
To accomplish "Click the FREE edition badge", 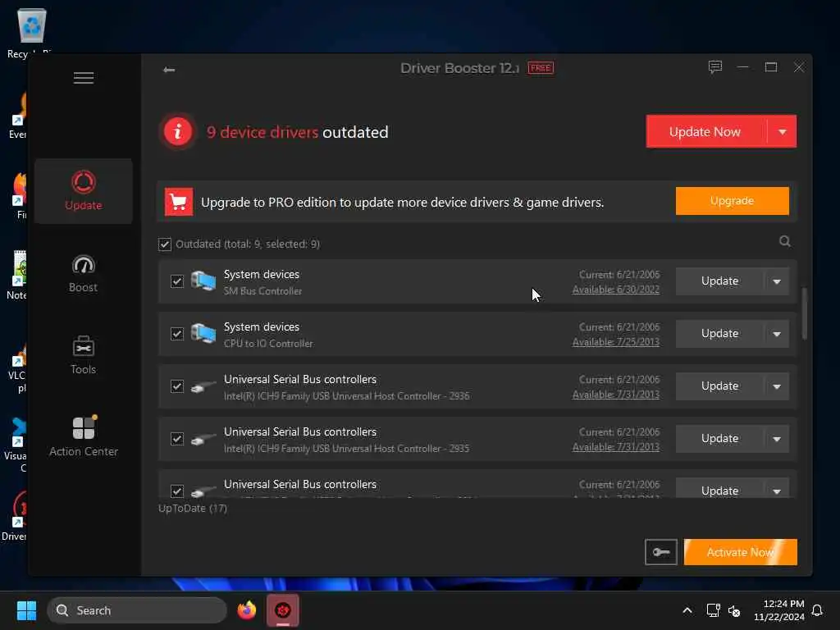I will click(541, 68).
